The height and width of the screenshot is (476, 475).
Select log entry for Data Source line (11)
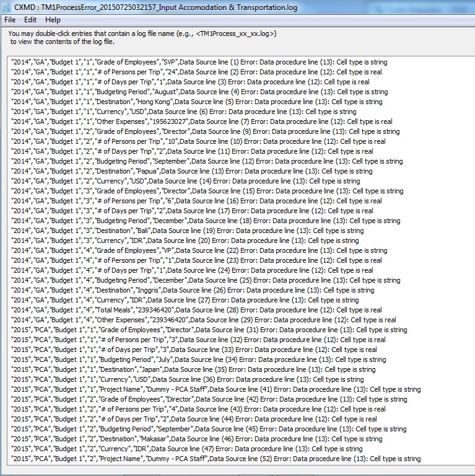click(193, 151)
